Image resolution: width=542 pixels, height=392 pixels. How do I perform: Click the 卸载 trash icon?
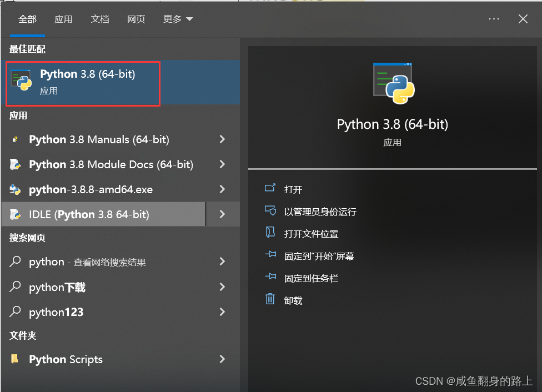point(270,300)
